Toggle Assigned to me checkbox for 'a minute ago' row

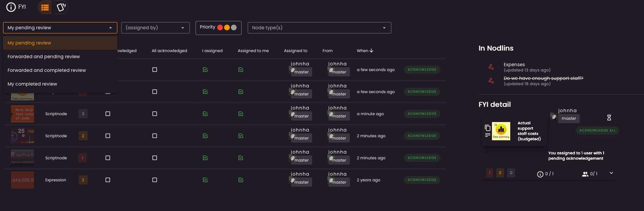tap(241, 114)
